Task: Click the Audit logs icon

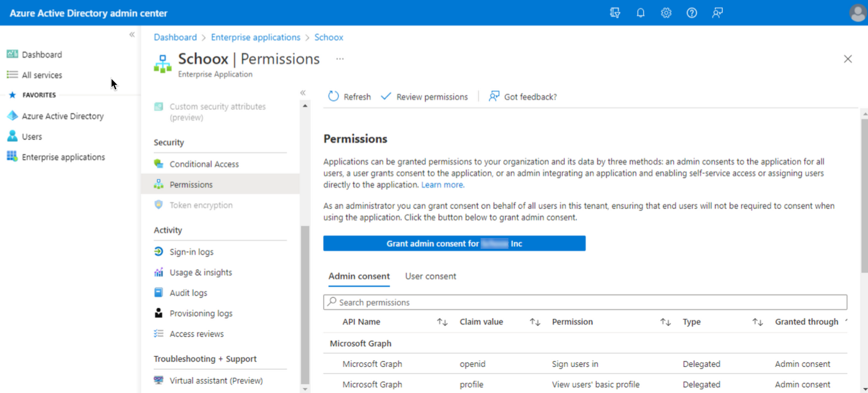Action: pos(158,293)
